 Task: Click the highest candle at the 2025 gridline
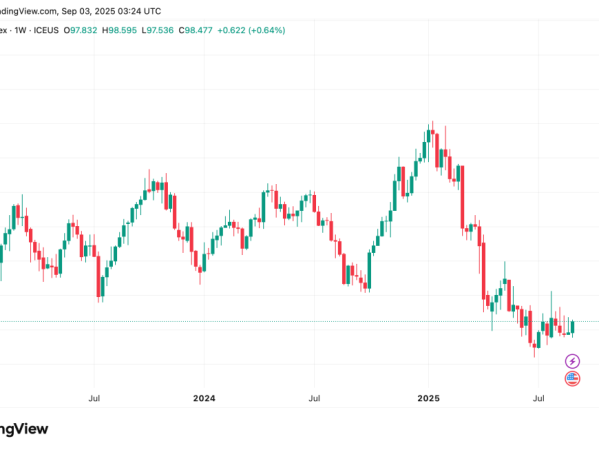[x=428, y=136]
